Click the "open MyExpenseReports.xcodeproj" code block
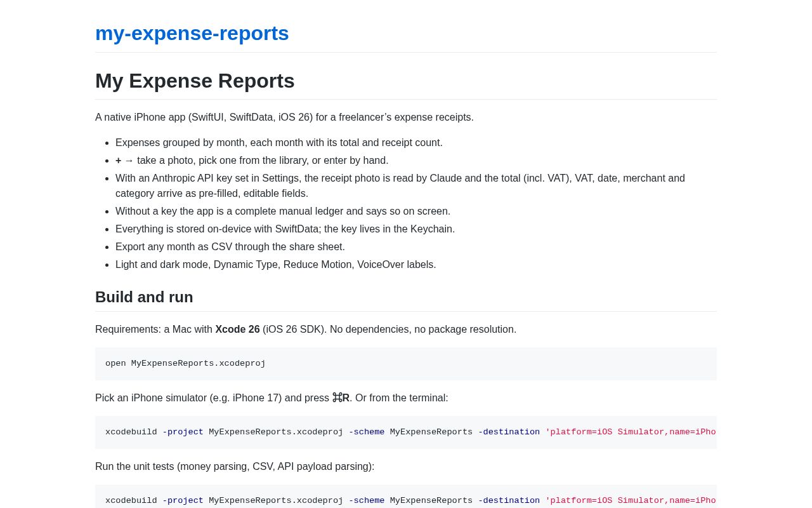The width and height of the screenshot is (812, 508). [406, 364]
